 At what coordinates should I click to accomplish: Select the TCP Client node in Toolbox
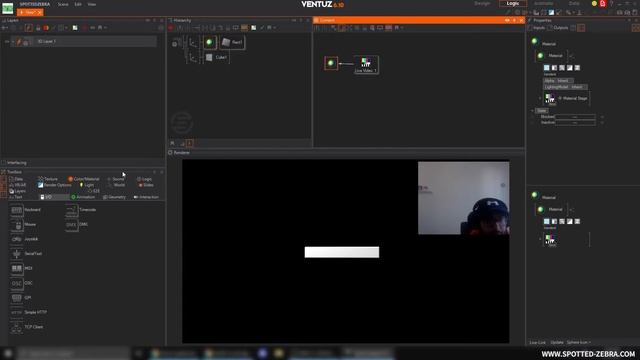27,327
